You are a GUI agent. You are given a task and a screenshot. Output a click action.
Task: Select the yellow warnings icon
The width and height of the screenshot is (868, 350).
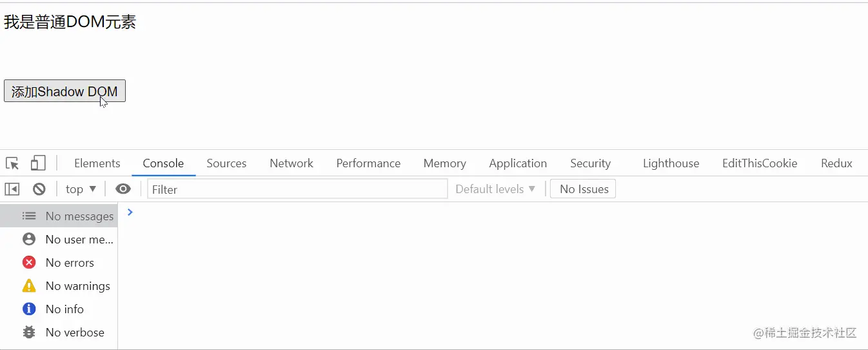(x=29, y=286)
